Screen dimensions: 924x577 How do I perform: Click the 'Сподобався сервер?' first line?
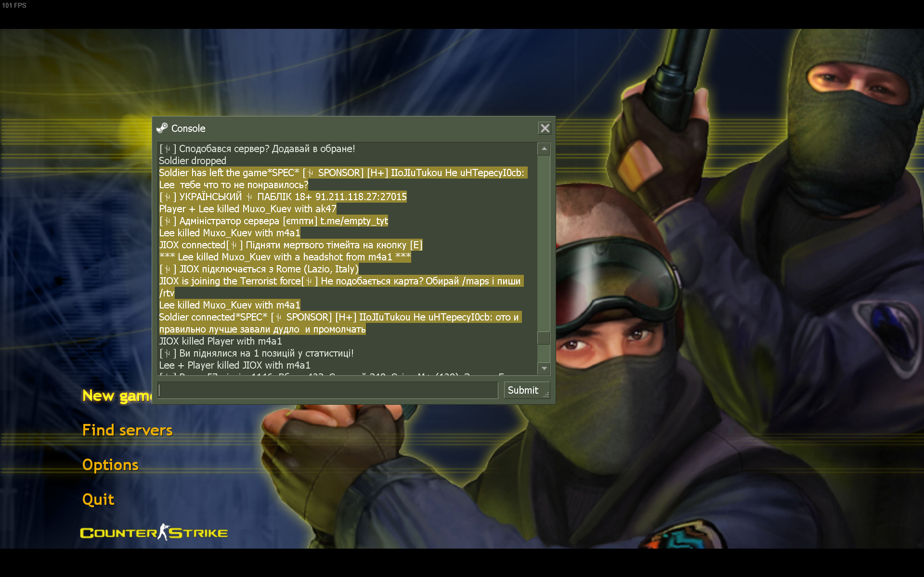(x=257, y=149)
